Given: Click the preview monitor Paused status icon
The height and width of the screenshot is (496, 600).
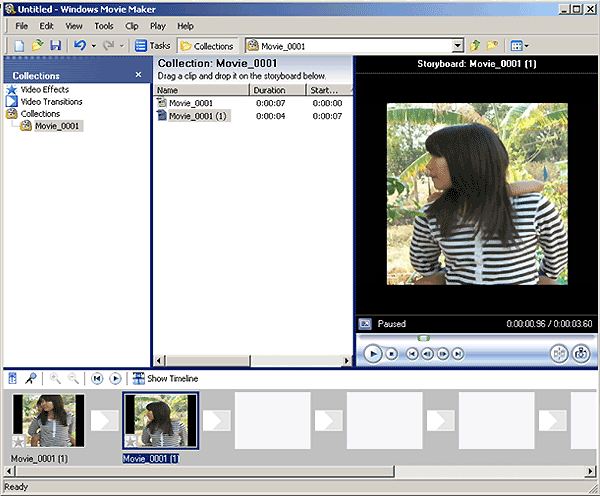Looking at the screenshot, I should [365, 324].
